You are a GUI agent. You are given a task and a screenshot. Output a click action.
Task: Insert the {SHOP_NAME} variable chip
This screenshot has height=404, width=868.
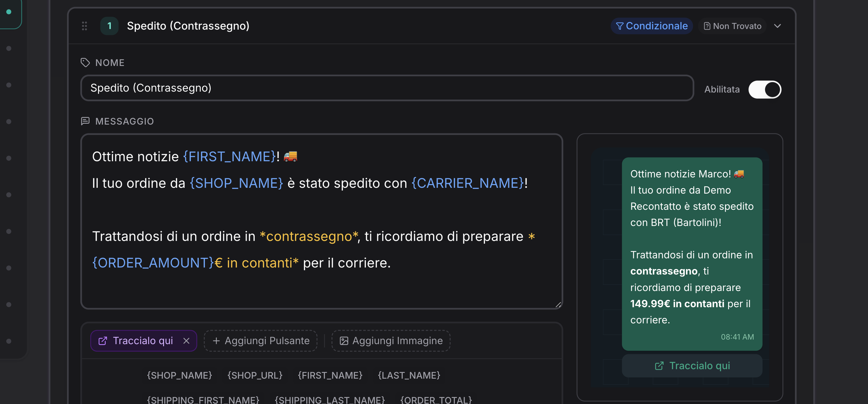(x=179, y=375)
